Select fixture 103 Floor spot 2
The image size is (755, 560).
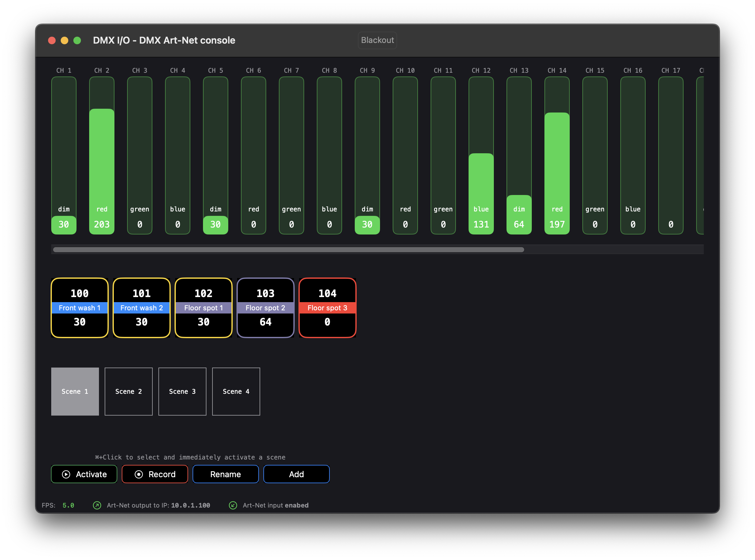click(x=266, y=307)
